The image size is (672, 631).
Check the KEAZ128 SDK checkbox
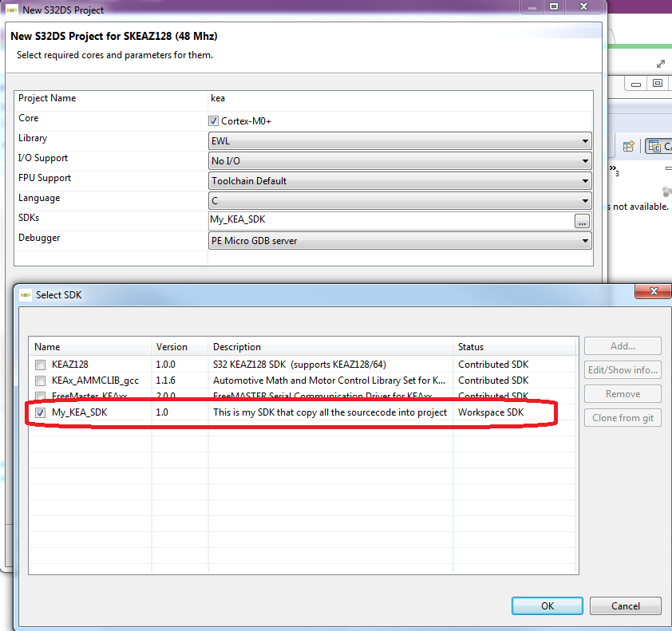40,365
